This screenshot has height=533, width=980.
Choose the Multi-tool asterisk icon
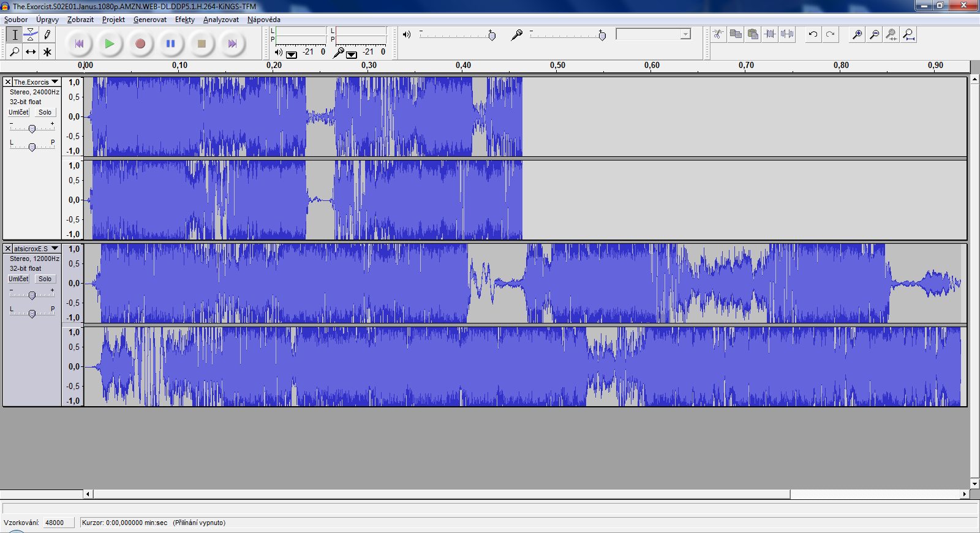point(47,52)
